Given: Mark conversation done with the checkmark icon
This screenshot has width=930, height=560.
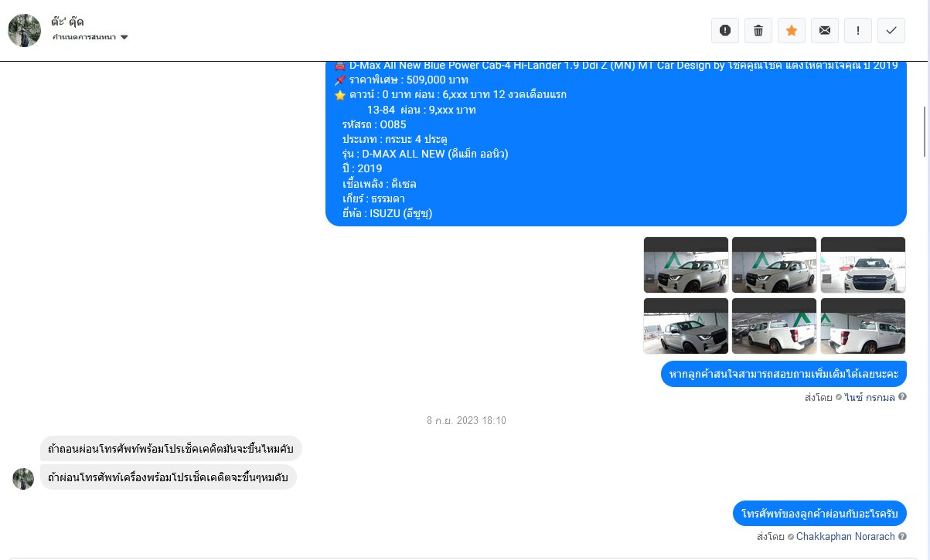Looking at the screenshot, I should (x=891, y=30).
